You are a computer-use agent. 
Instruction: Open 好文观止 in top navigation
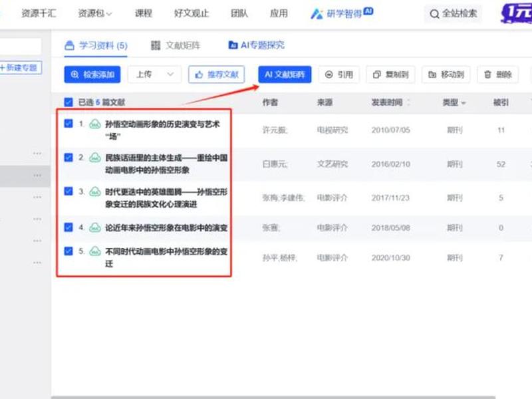click(x=191, y=13)
